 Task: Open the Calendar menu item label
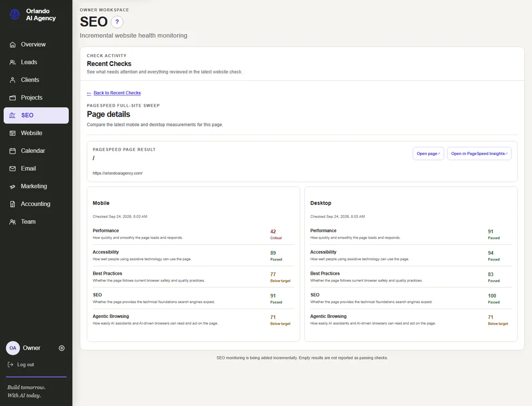33,151
